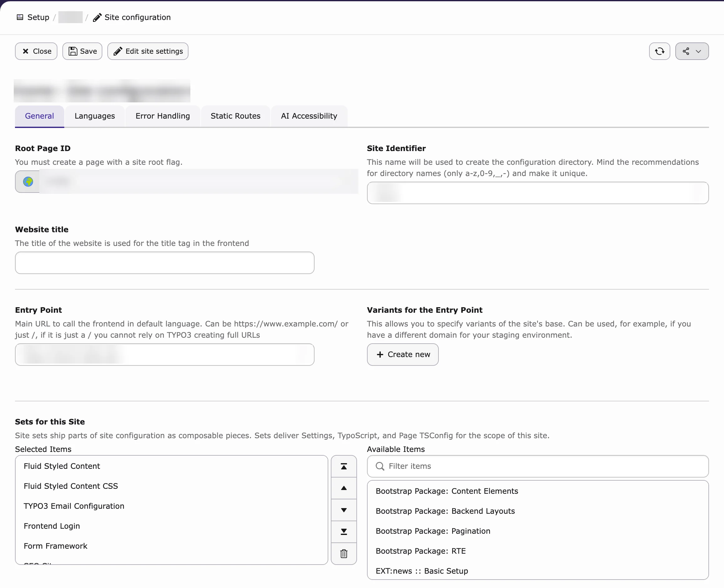
Task: Click the globe icon in Root Page ID
Action: tap(28, 182)
